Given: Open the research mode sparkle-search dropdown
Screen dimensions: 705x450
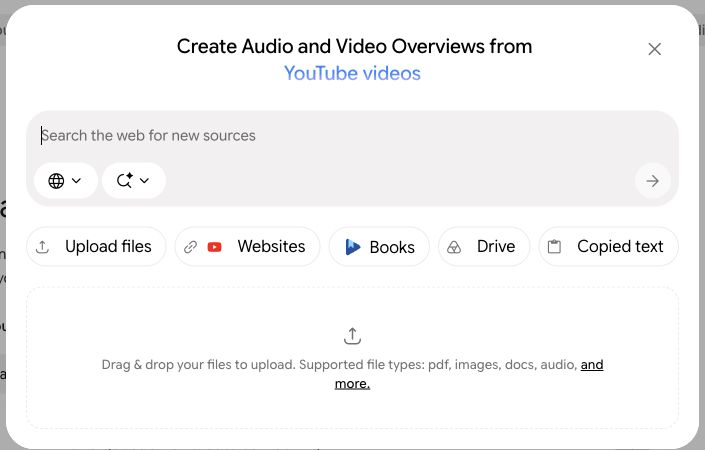Looking at the screenshot, I should (x=134, y=181).
